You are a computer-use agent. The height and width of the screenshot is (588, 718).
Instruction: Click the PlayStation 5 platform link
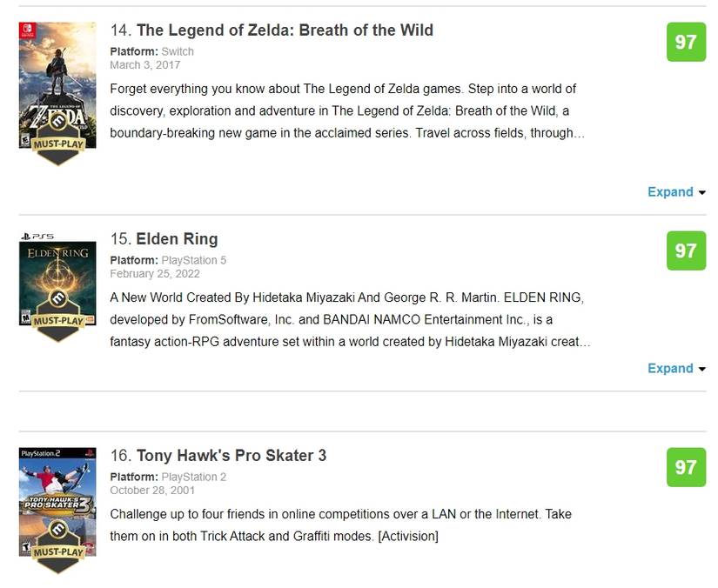[194, 260]
